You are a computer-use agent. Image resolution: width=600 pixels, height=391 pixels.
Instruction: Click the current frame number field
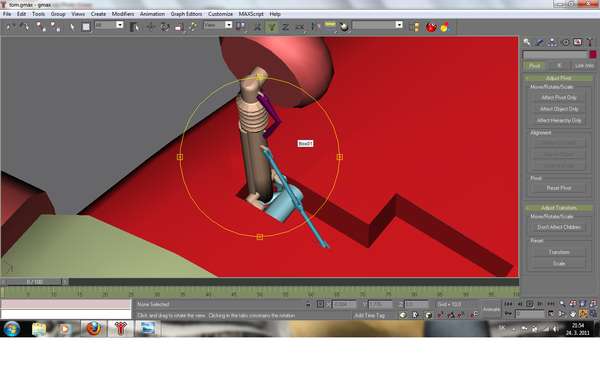click(530, 314)
